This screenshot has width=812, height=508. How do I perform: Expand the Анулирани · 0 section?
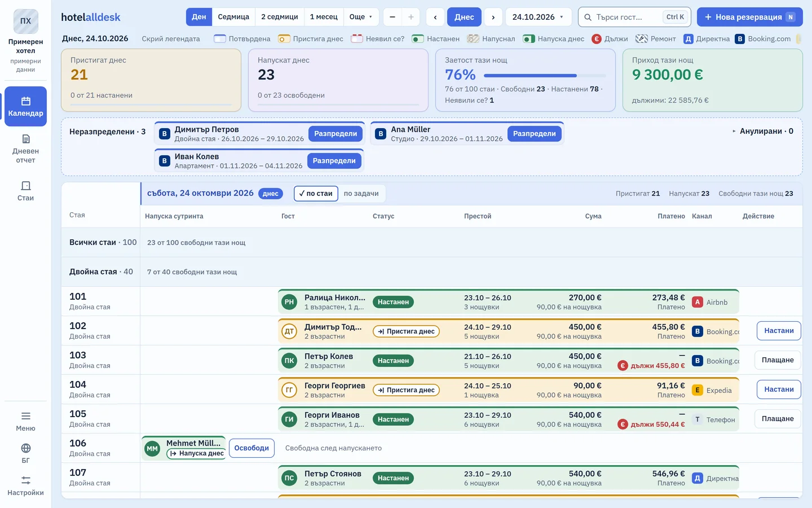click(x=763, y=131)
